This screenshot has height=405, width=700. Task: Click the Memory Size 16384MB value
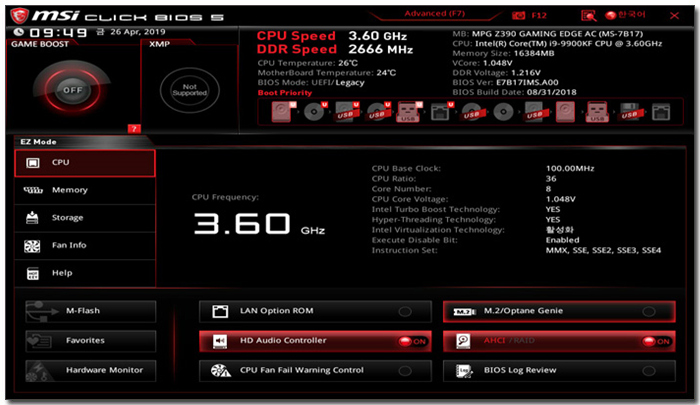534,54
